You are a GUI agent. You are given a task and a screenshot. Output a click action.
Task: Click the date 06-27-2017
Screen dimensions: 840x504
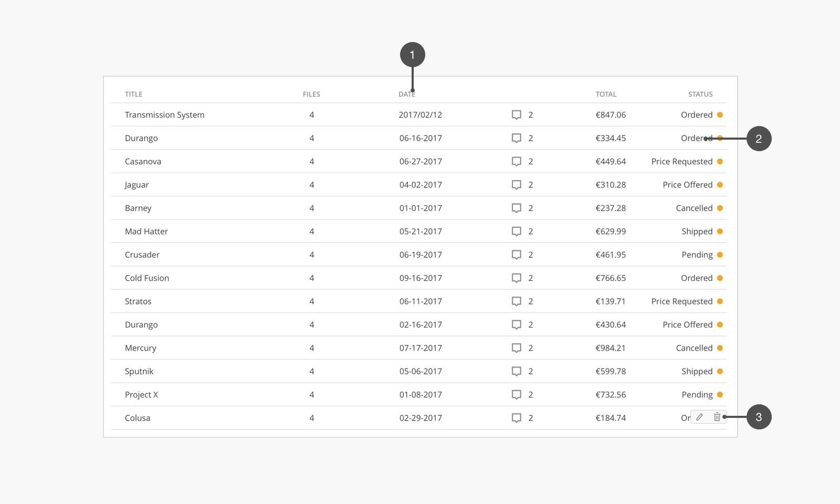pos(421,162)
